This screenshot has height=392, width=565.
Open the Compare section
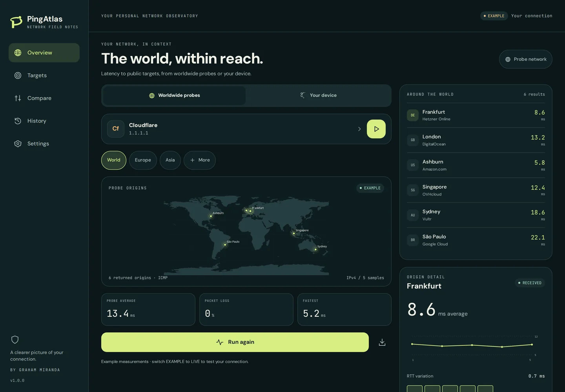coord(44,98)
